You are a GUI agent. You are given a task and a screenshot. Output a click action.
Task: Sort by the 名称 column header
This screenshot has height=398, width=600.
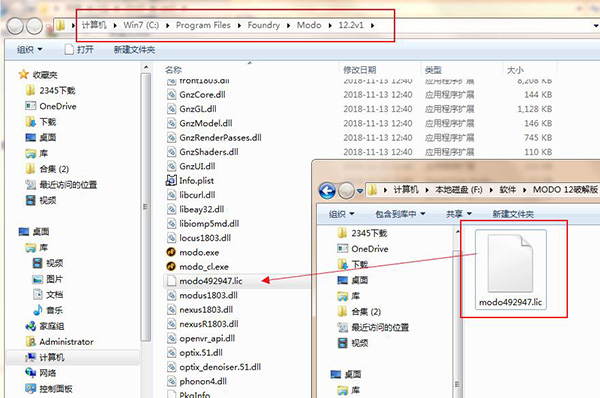[173, 70]
